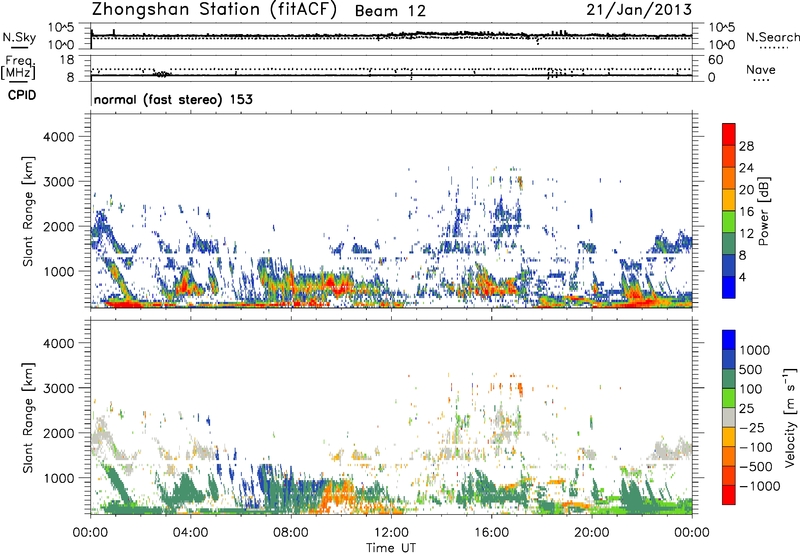
Task: Click Velocity panel 1000 range tick label
Action: 58,478
